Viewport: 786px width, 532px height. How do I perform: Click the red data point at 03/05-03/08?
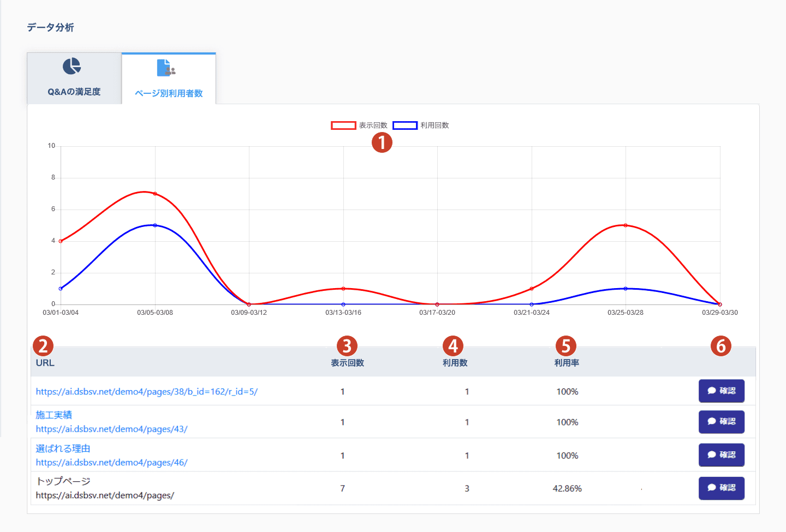click(155, 194)
